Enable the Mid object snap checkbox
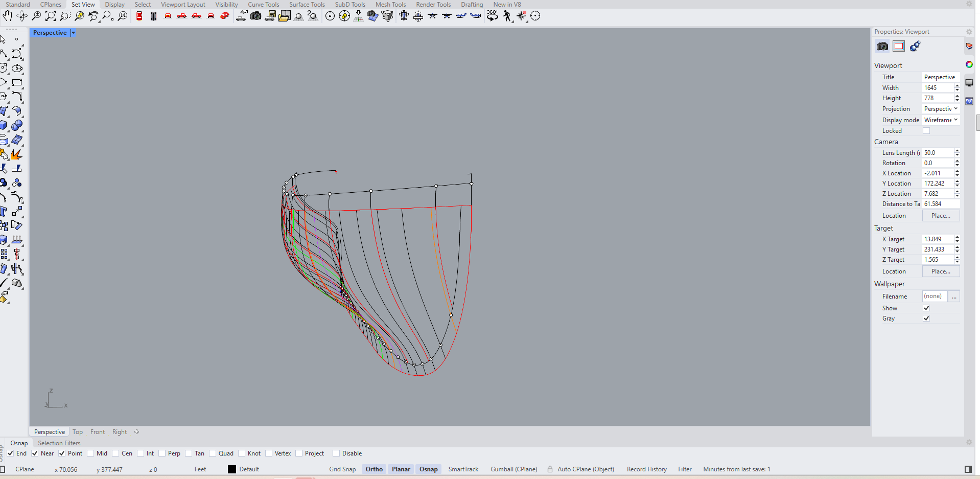980x479 pixels. 90,453
